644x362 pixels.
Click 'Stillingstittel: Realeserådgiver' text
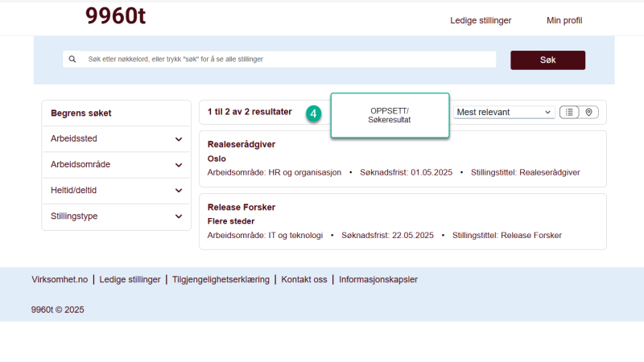click(x=526, y=172)
